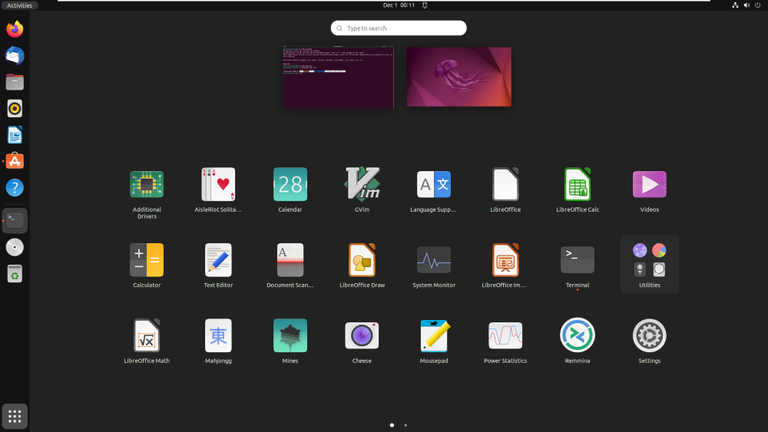This screenshot has height=432, width=768.
Task: Launch Remmina remote desktop
Action: pyautogui.click(x=577, y=336)
